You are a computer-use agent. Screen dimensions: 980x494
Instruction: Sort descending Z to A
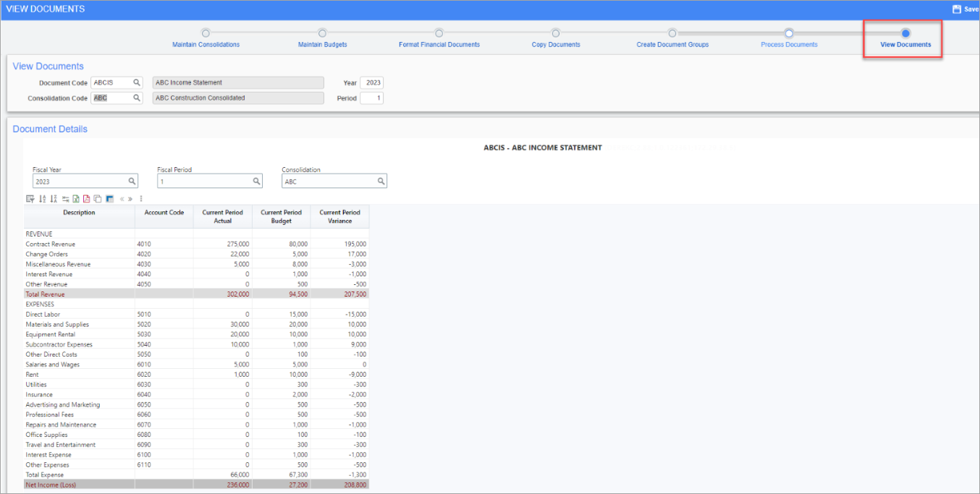pos(54,199)
